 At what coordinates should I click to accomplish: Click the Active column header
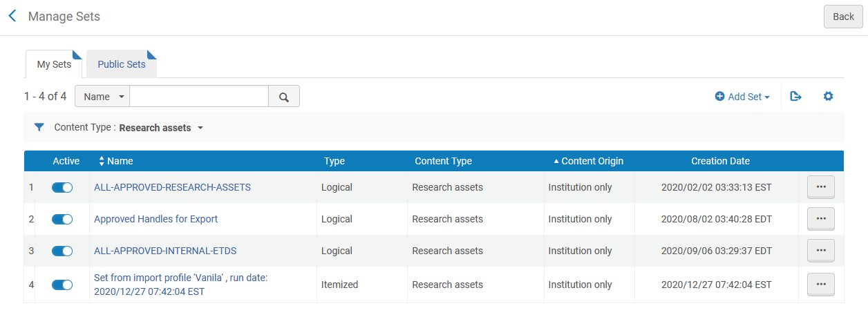pos(66,161)
